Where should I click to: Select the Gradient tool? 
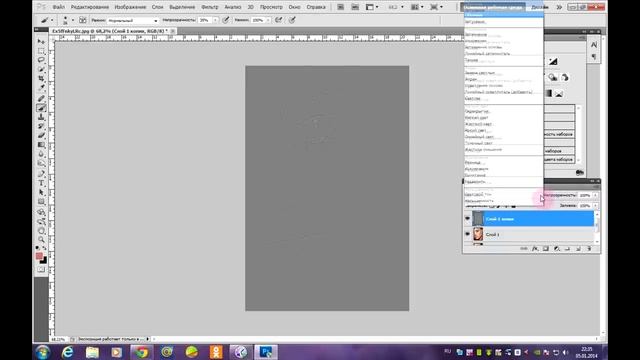pyautogui.click(x=41, y=145)
